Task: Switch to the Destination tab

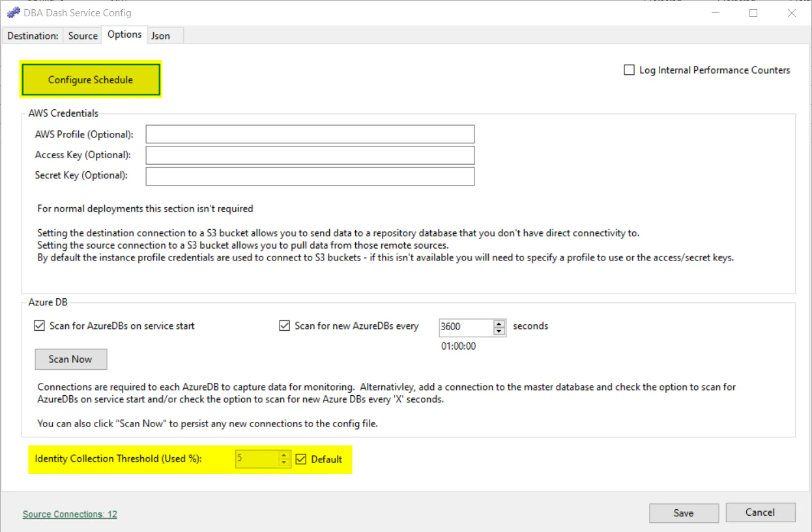Action: point(33,36)
